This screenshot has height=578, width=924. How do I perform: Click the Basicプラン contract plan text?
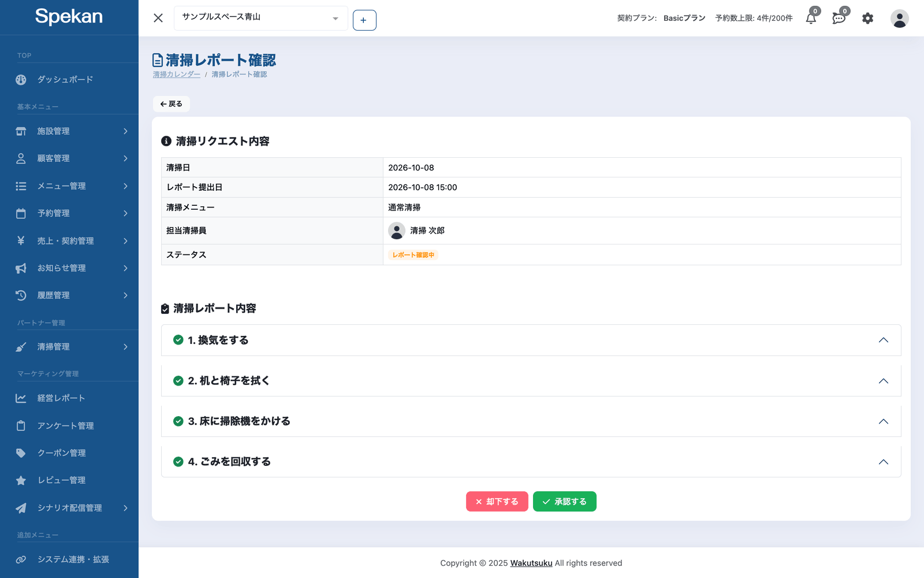point(684,18)
